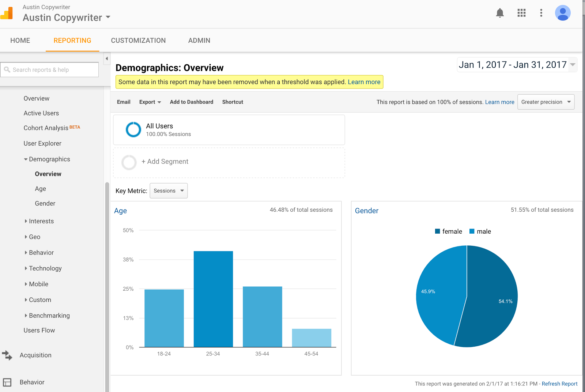Screen dimensions: 585x392
Task: Click the All Users segment circle
Action: [x=133, y=129]
